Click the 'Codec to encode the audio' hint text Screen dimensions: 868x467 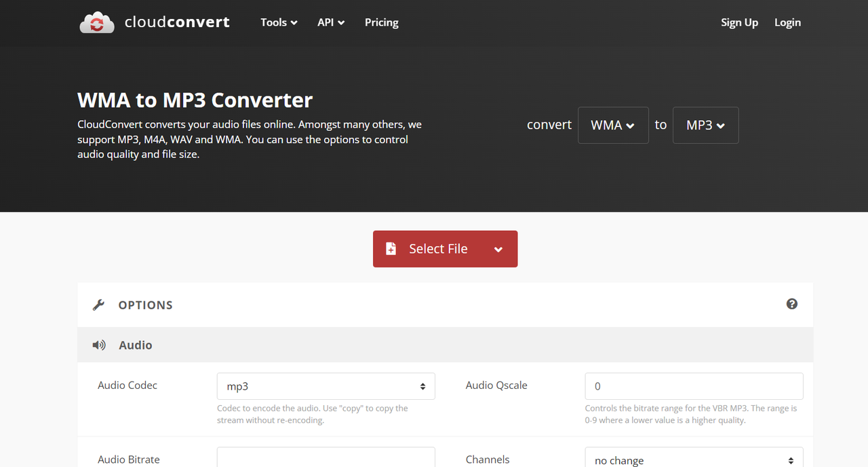click(x=313, y=414)
